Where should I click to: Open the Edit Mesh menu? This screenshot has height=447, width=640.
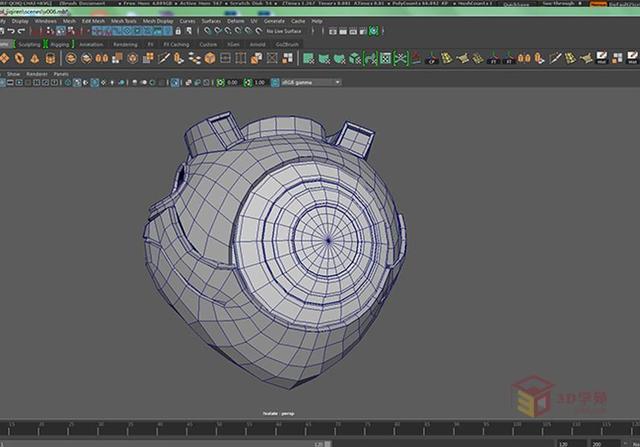tap(93, 21)
